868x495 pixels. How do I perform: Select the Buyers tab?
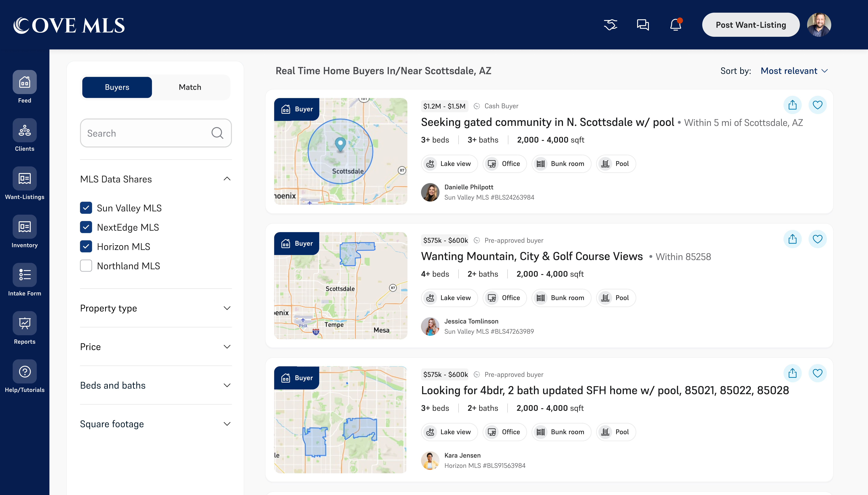[x=117, y=87]
